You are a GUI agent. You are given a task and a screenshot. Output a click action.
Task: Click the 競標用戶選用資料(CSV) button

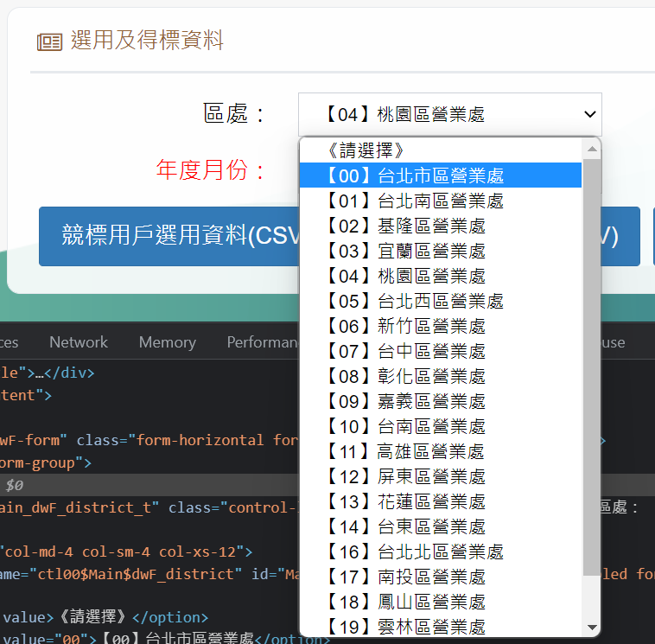169,236
